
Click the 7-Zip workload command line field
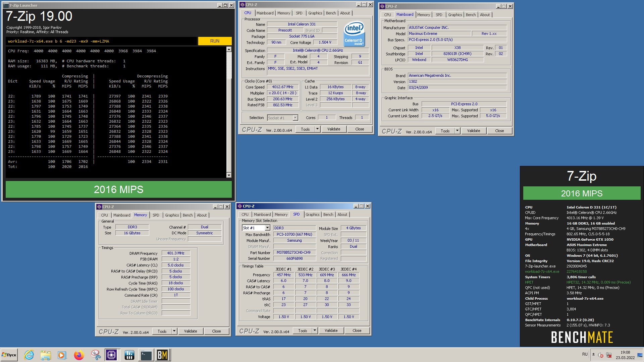coord(101,41)
